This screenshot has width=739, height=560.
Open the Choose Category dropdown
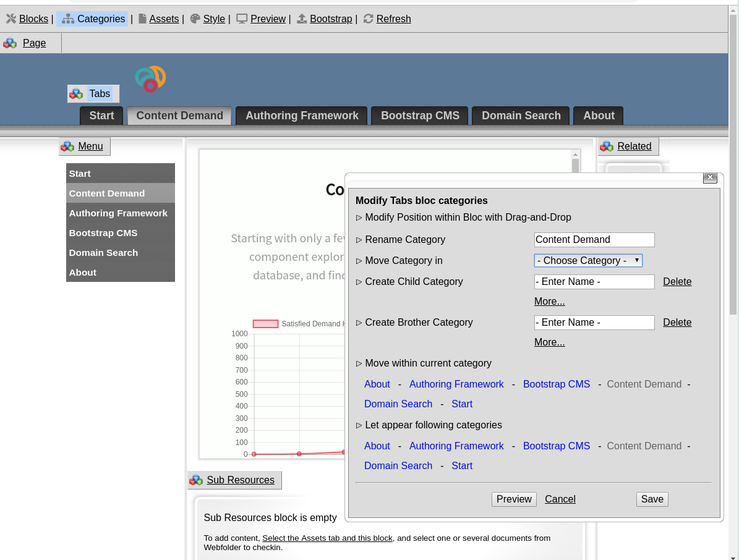coord(588,261)
